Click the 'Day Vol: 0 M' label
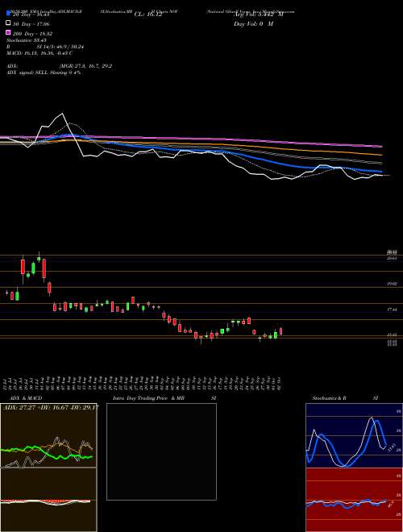This screenshot has width=403, height=532. coord(253,24)
